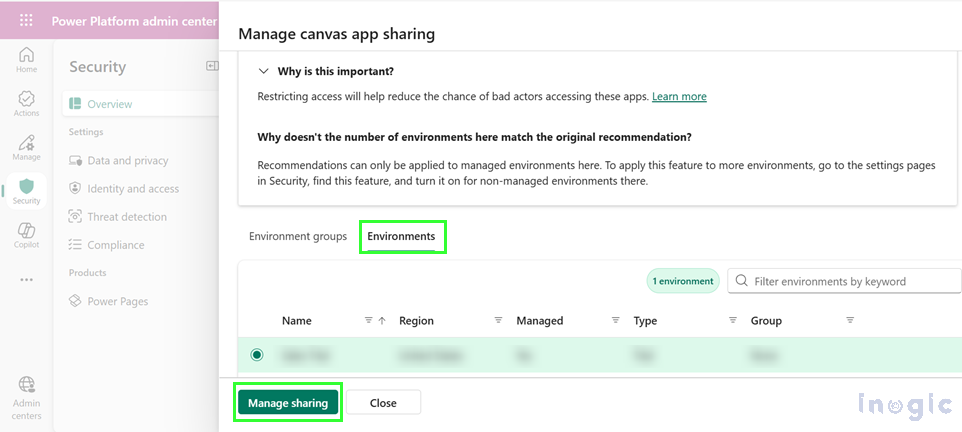962x432 pixels.
Task: Click the Name column header
Action: tap(297, 321)
